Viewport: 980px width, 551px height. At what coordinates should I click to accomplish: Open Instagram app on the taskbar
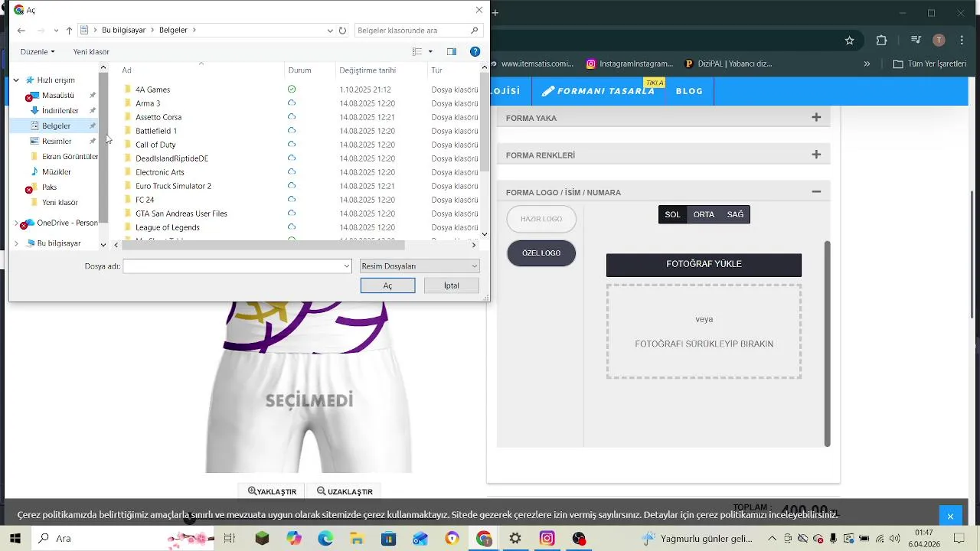pyautogui.click(x=547, y=539)
